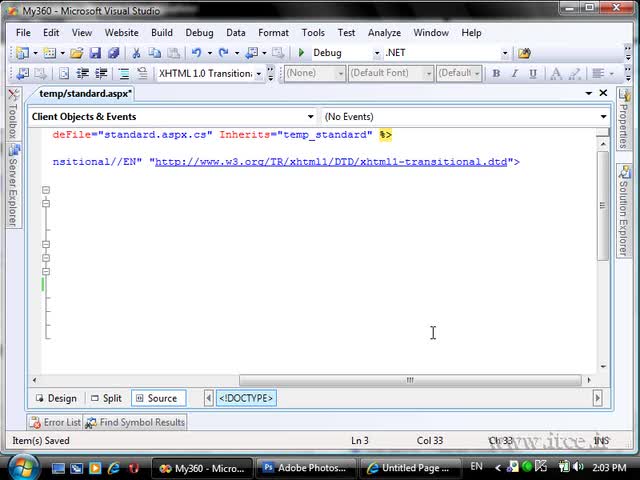Switch to Split view
Viewport: 640px width, 480px height.
point(107,398)
